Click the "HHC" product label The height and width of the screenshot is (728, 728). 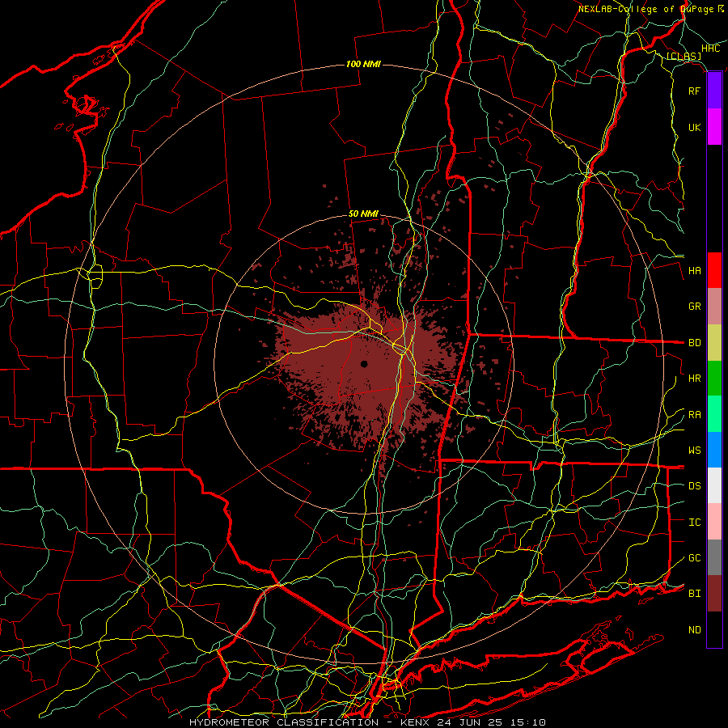click(x=711, y=49)
